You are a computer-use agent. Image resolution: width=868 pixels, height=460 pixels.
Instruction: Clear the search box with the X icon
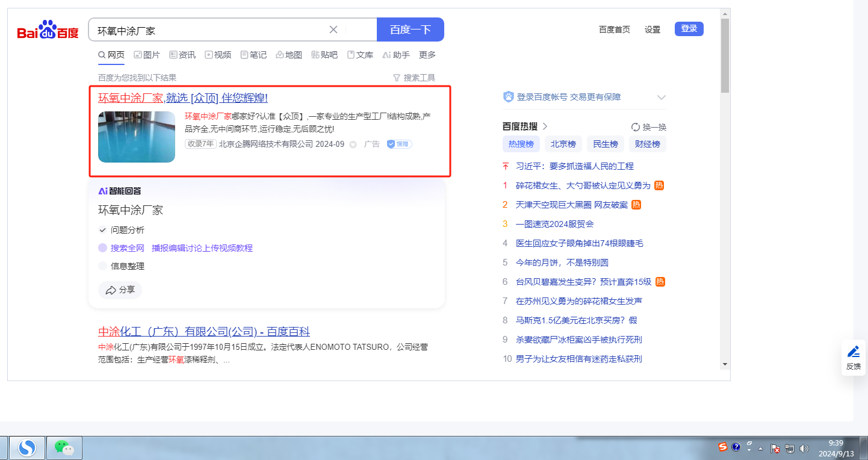[333, 30]
